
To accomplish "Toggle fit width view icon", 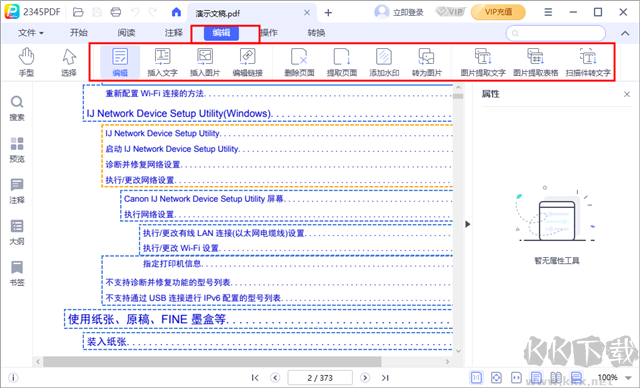I will [x=516, y=378].
